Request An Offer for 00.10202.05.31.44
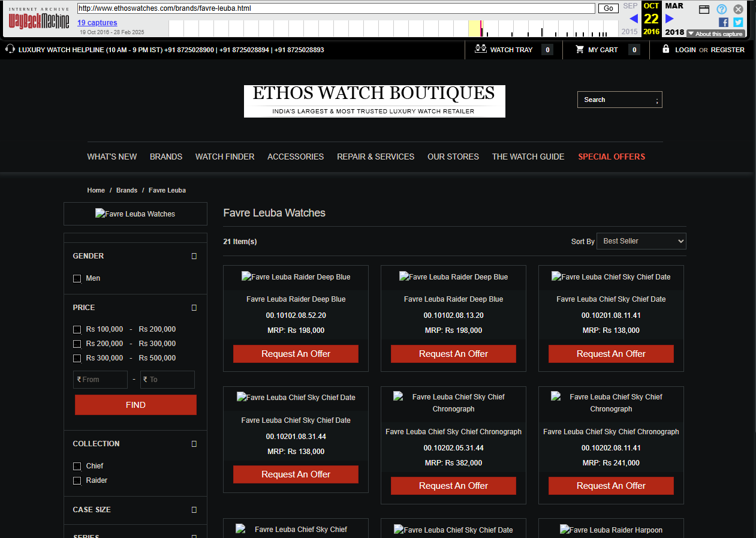The height and width of the screenshot is (538, 756). pos(453,486)
